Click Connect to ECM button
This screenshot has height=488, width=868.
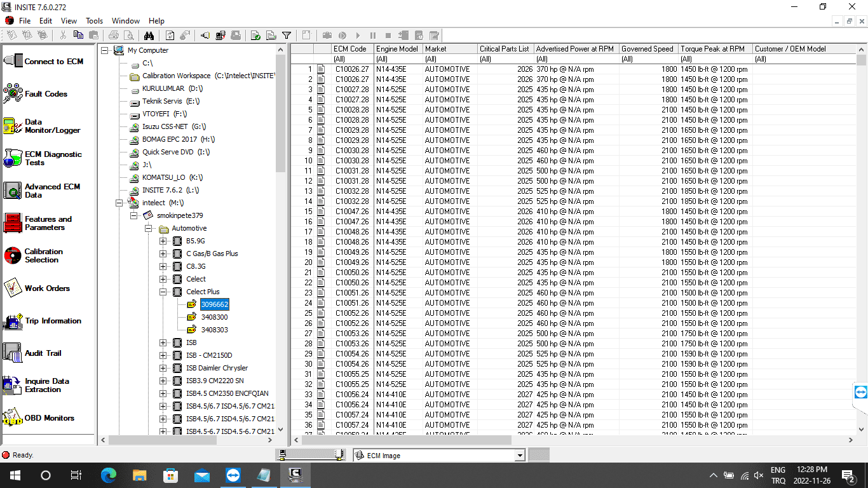53,62
